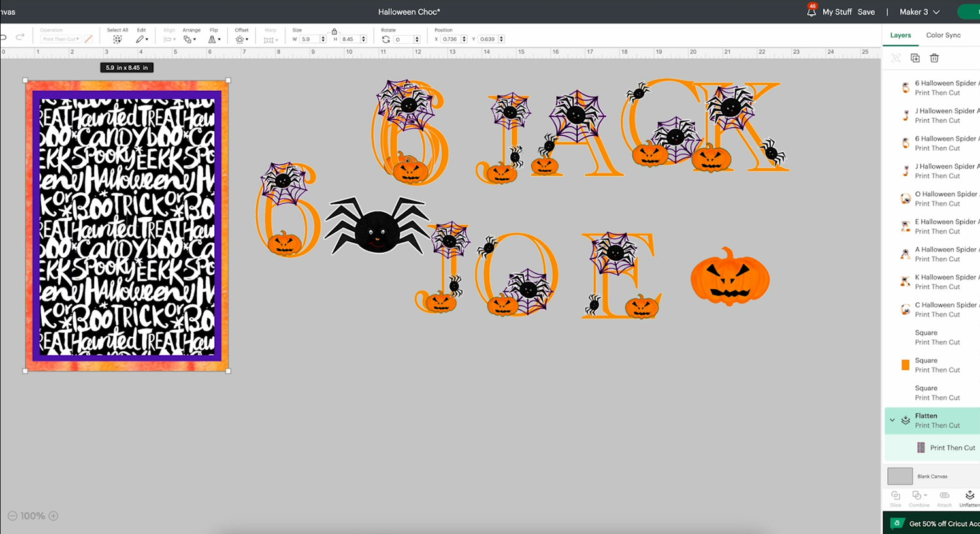The width and height of the screenshot is (980, 534).
Task: Toggle the size aspect ratio lock
Action: point(335,31)
